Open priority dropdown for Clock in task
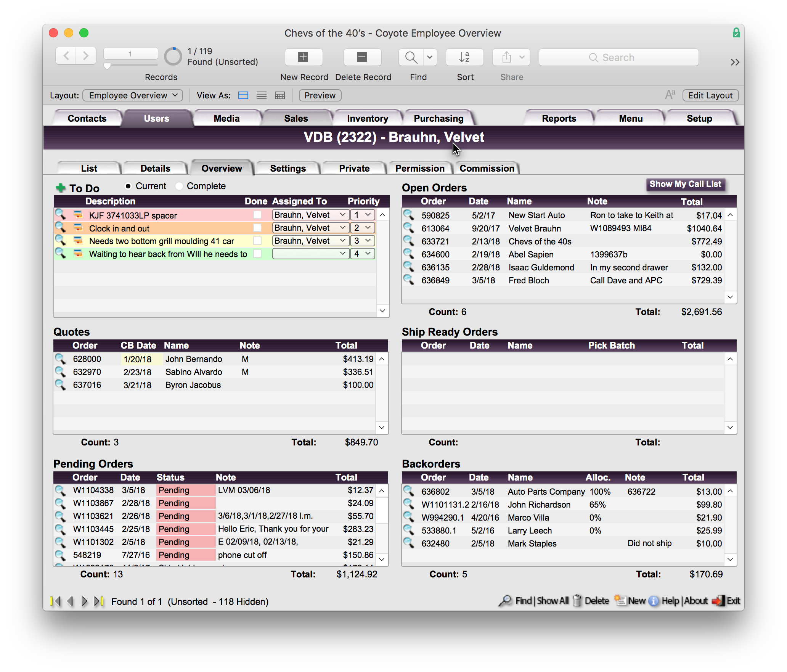787x672 pixels. [362, 228]
